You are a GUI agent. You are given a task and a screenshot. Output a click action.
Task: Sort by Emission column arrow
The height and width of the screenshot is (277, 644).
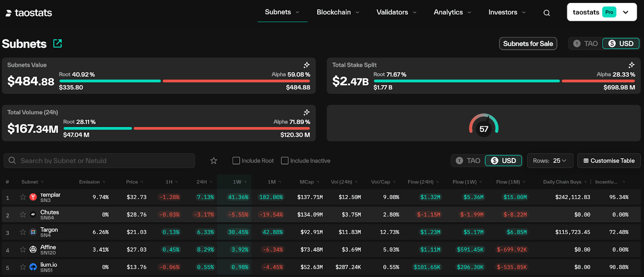(x=103, y=182)
